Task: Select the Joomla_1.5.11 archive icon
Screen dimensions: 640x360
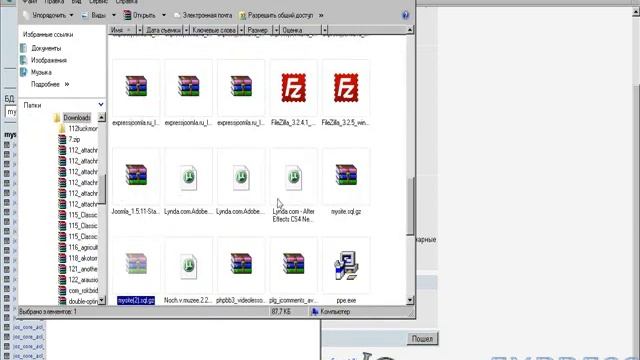Action: pos(136,175)
